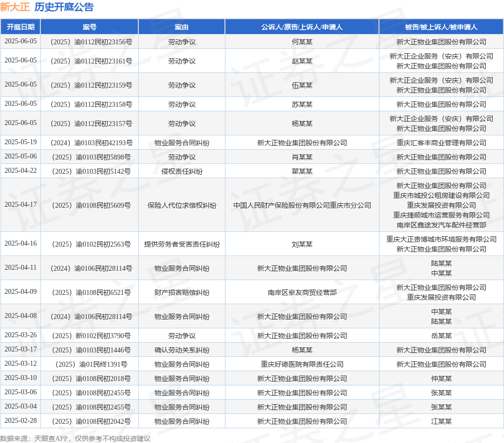Select case number (2025)渝0103民初1446号
Viewport: 504px width, 443px height.
91,350
